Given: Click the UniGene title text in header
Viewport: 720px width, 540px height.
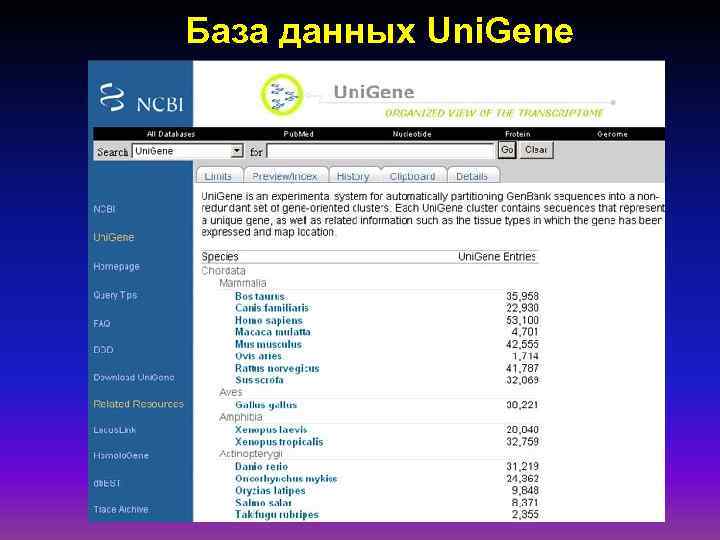Looking at the screenshot, I should click(374, 92).
